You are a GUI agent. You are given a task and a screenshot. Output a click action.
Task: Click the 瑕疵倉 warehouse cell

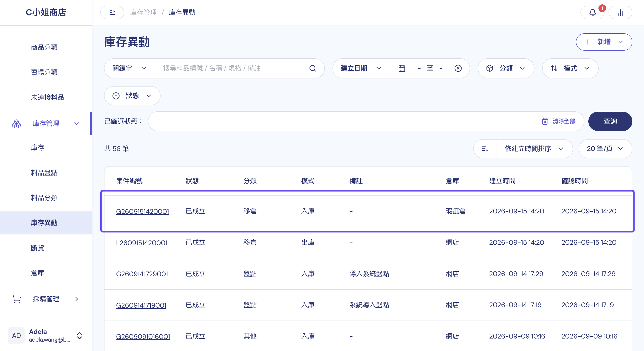[x=455, y=211]
